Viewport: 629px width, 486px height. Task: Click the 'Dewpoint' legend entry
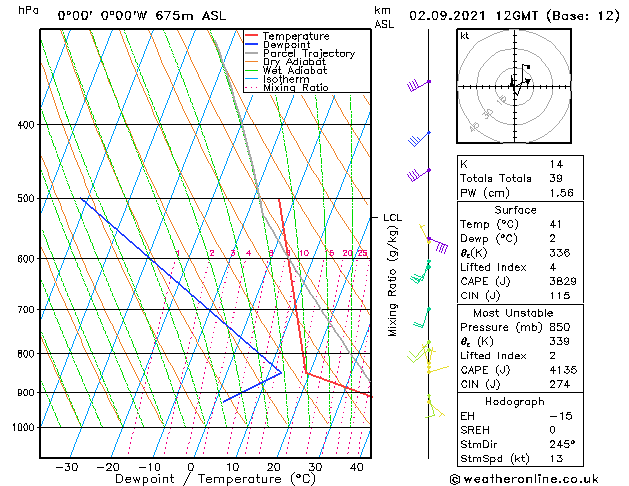pyautogui.click(x=286, y=45)
